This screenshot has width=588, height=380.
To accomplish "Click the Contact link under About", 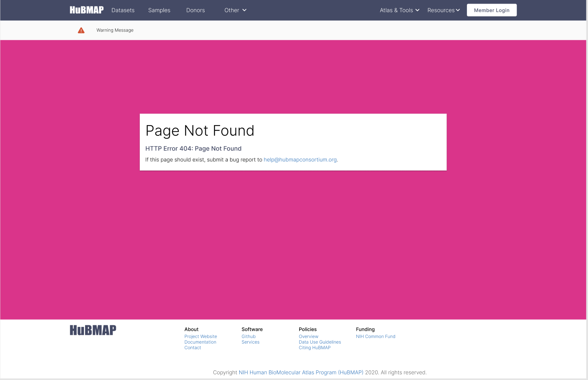I will [x=193, y=348].
